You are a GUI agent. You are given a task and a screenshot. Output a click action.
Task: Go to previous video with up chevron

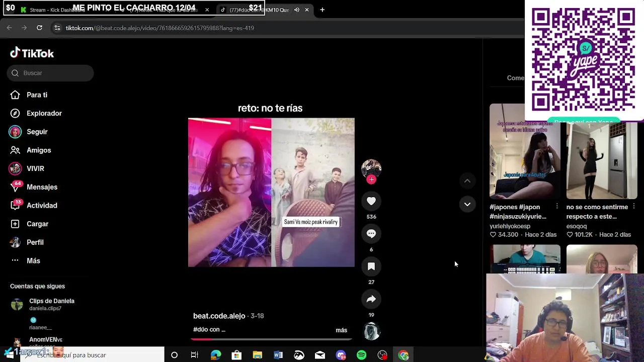[x=467, y=181]
